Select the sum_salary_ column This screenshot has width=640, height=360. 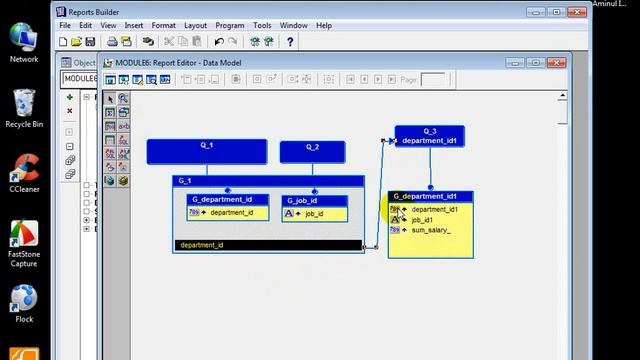431,230
